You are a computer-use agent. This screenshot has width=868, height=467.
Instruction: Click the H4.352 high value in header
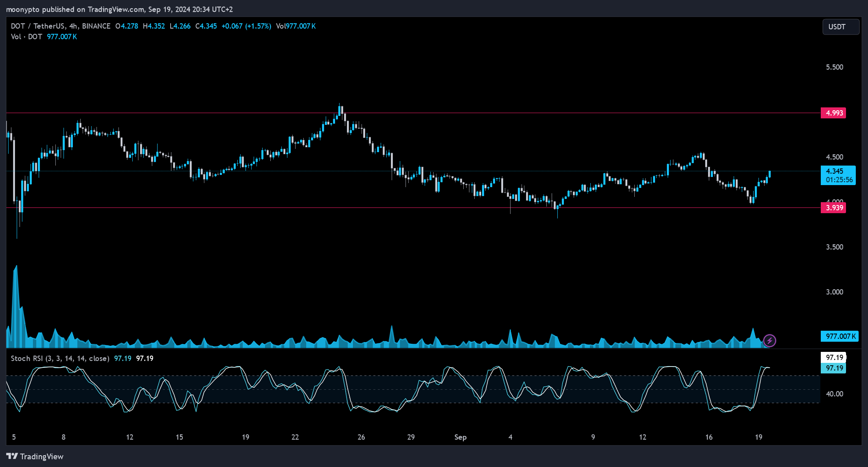pyautogui.click(x=154, y=26)
